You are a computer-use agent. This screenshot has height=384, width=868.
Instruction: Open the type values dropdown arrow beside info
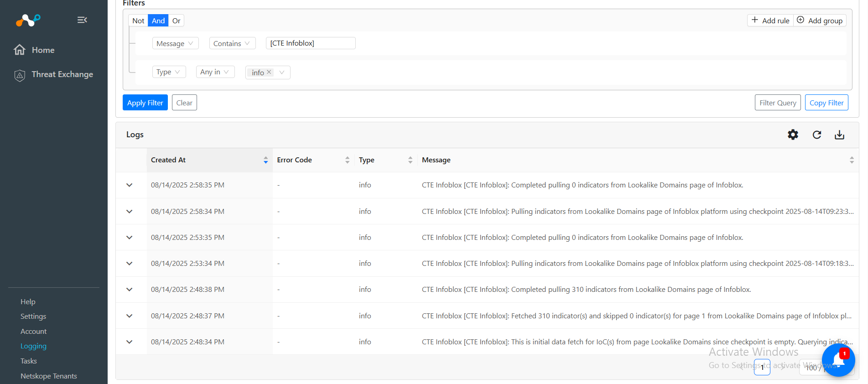pos(282,73)
